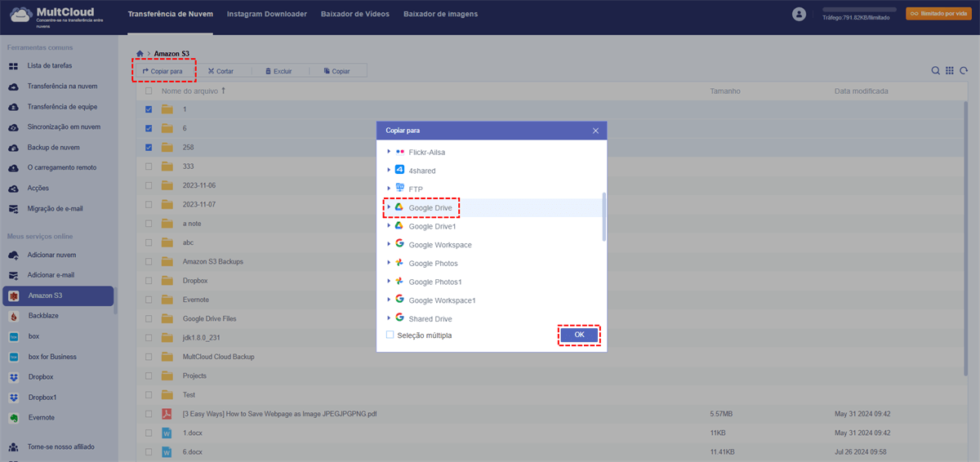Check the select-all header checkbox

click(x=149, y=91)
